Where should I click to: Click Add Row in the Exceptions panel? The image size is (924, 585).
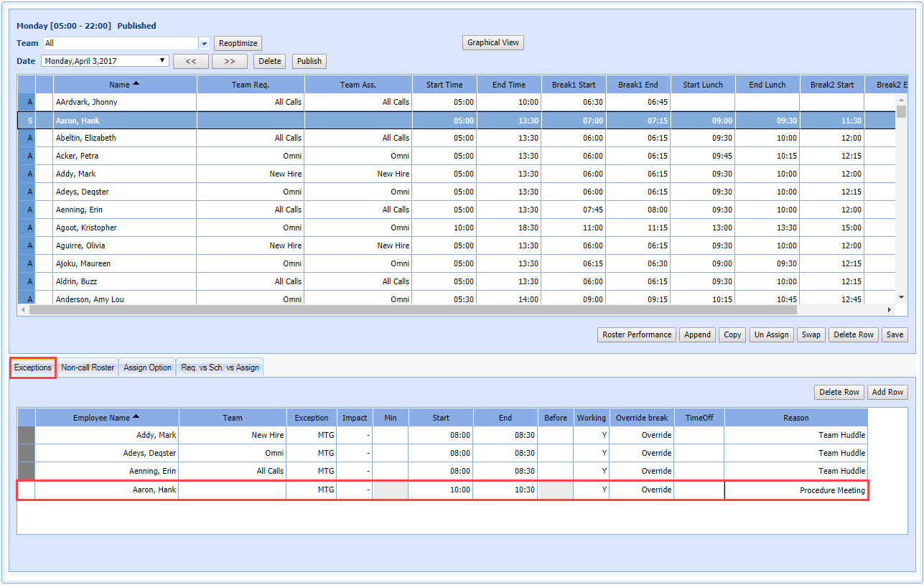[887, 392]
